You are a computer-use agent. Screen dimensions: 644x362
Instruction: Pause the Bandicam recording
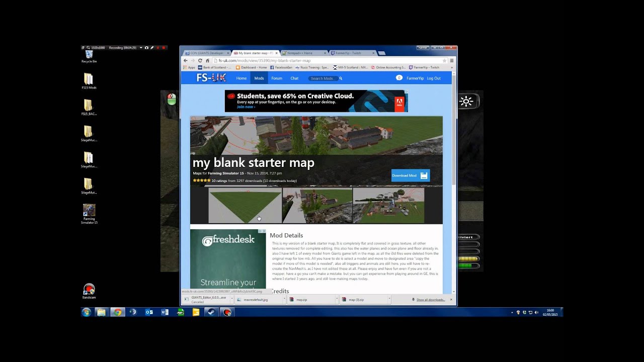point(157,47)
